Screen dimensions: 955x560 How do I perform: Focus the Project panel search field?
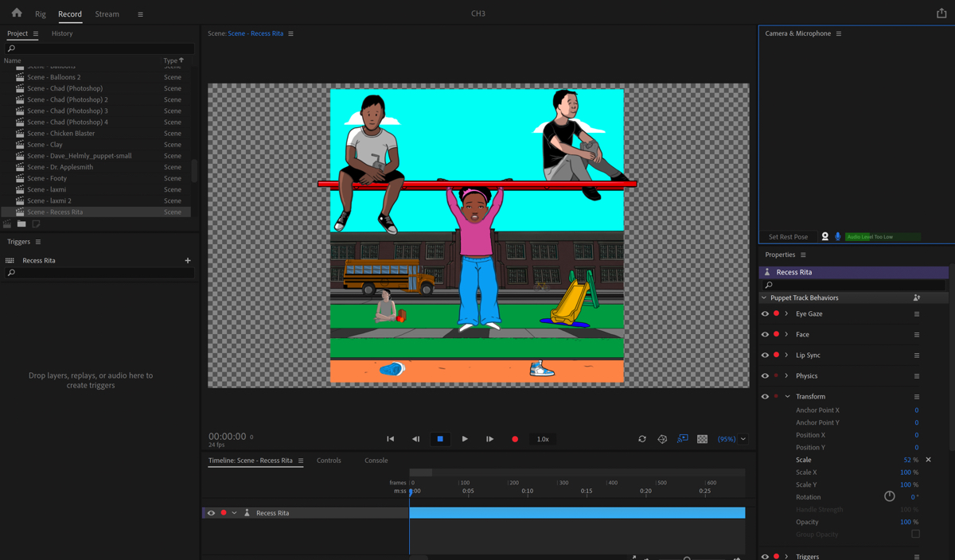[99, 49]
